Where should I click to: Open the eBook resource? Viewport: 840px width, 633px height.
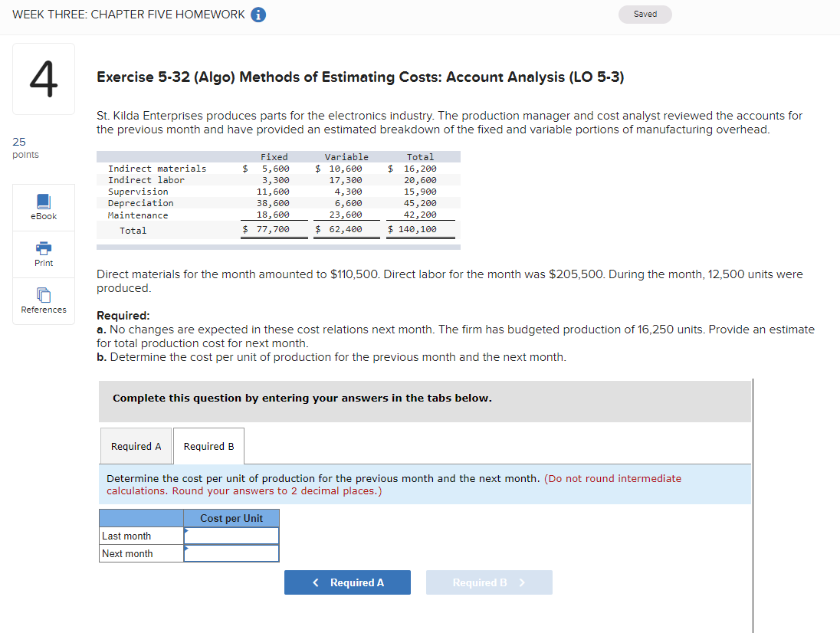tap(43, 206)
